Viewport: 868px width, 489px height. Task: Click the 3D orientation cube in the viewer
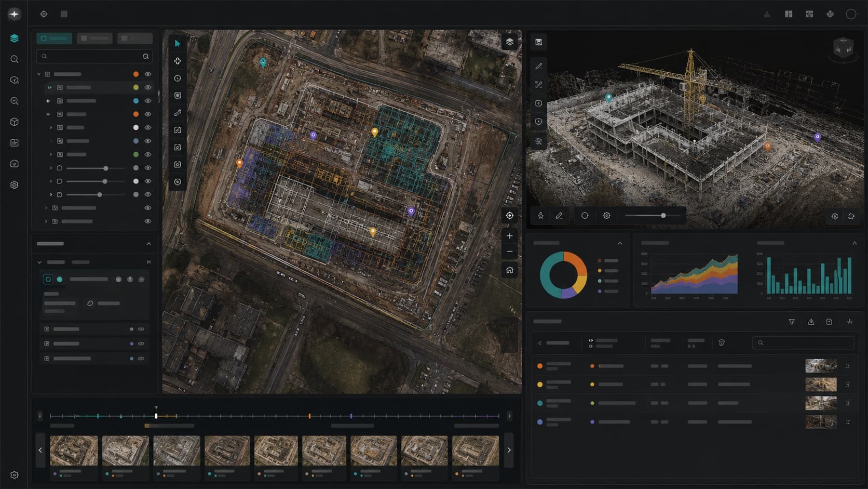[843, 49]
